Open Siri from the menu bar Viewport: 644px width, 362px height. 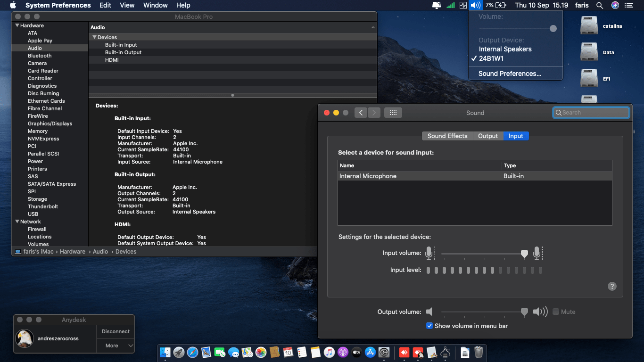point(615,5)
